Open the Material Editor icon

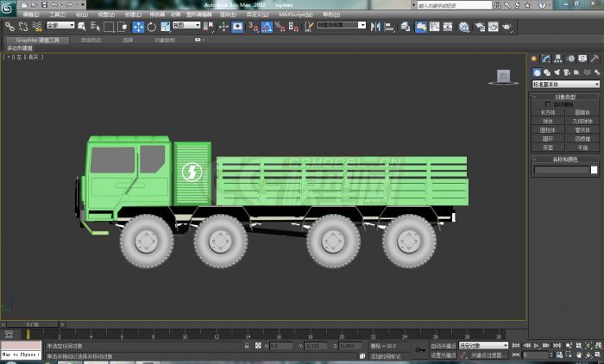click(x=464, y=27)
